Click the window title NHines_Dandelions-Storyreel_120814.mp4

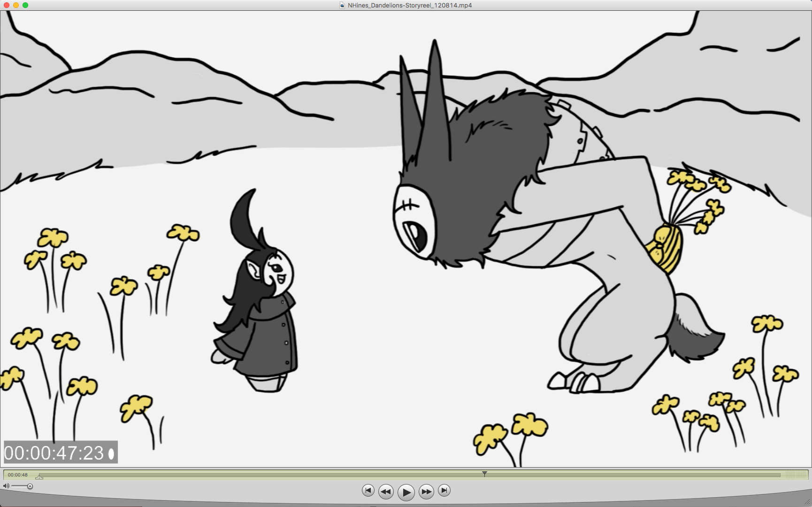pyautogui.click(x=409, y=5)
